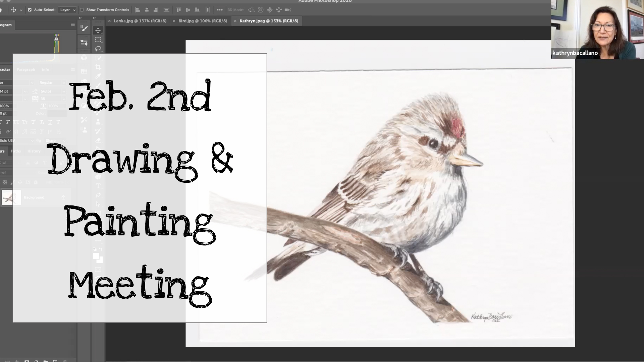The width and height of the screenshot is (644, 362).
Task: Open the anti-aliasing Sharp dropdown
Action: 55,140
